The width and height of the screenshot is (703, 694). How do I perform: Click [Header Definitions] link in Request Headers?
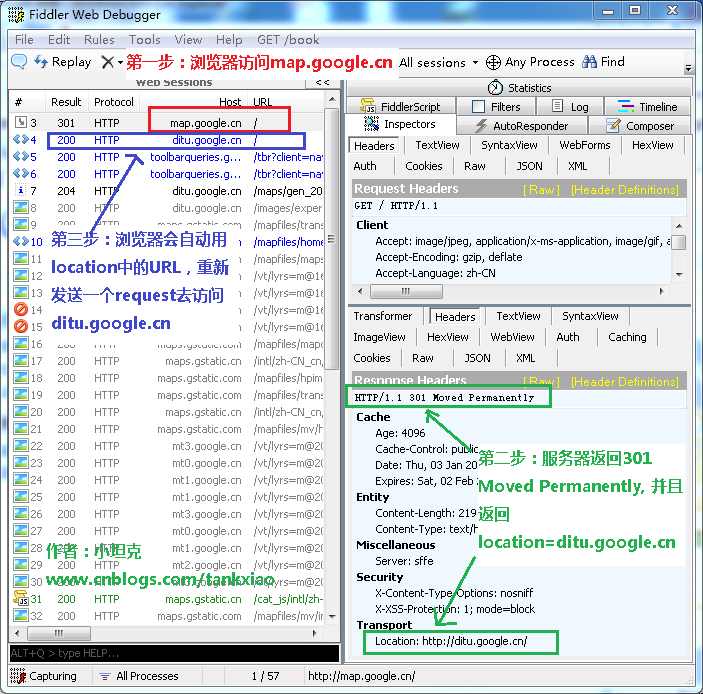pos(625,190)
